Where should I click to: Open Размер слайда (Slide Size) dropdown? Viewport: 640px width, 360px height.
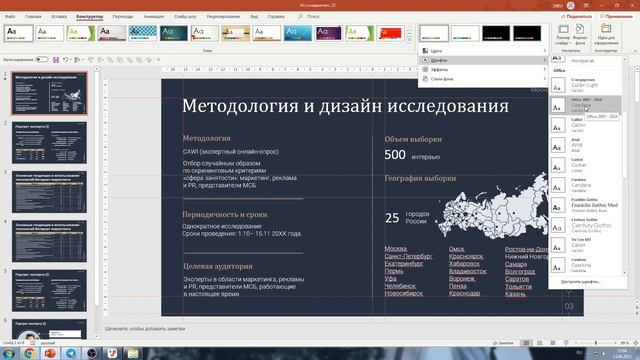click(563, 34)
